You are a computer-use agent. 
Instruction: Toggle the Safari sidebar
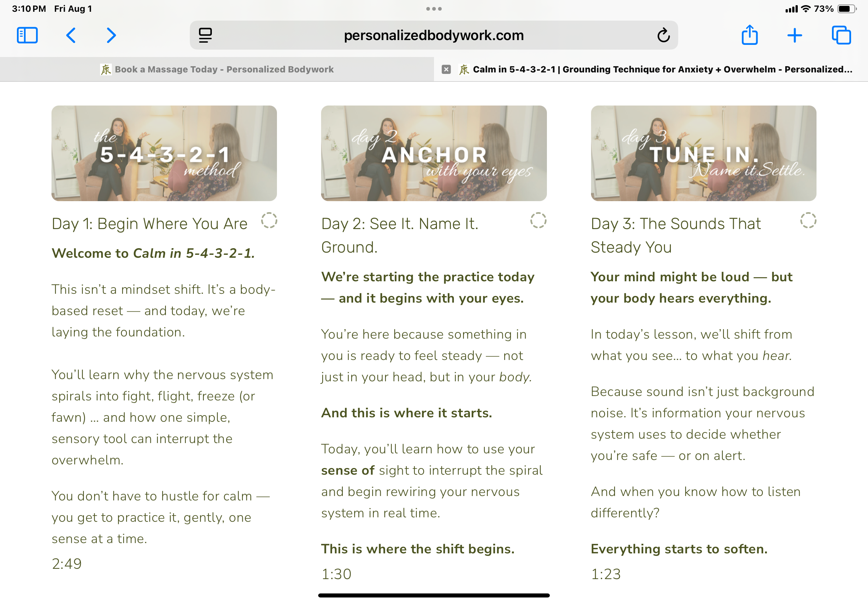coord(26,35)
